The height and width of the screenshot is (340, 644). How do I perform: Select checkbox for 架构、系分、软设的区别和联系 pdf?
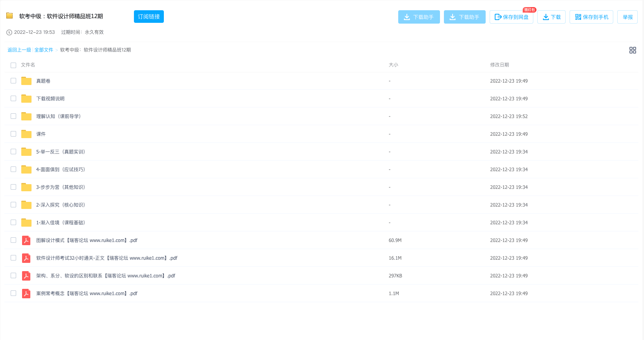click(13, 275)
